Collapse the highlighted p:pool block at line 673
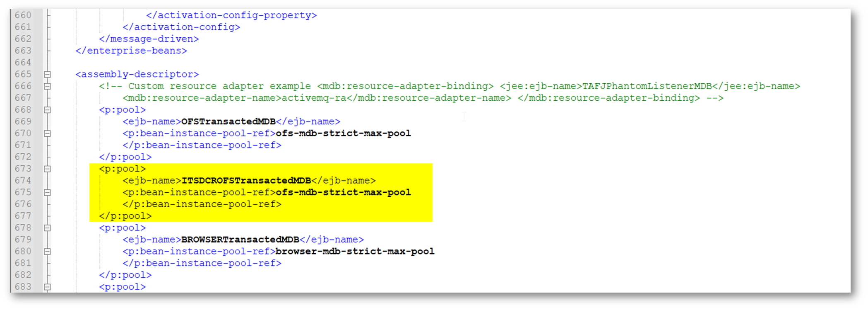This screenshot has height=310, width=868. [x=47, y=169]
